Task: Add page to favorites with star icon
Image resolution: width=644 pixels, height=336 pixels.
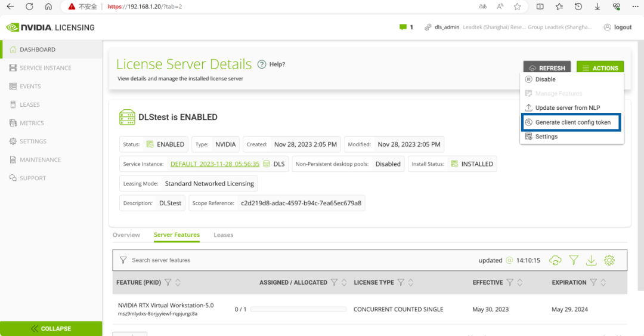Action: pyautogui.click(x=518, y=7)
